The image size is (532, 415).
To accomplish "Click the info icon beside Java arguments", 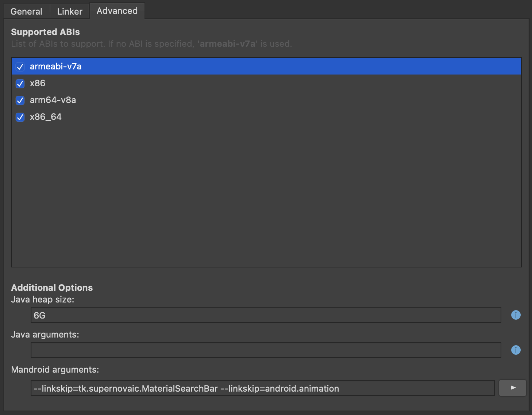I will 516,350.
